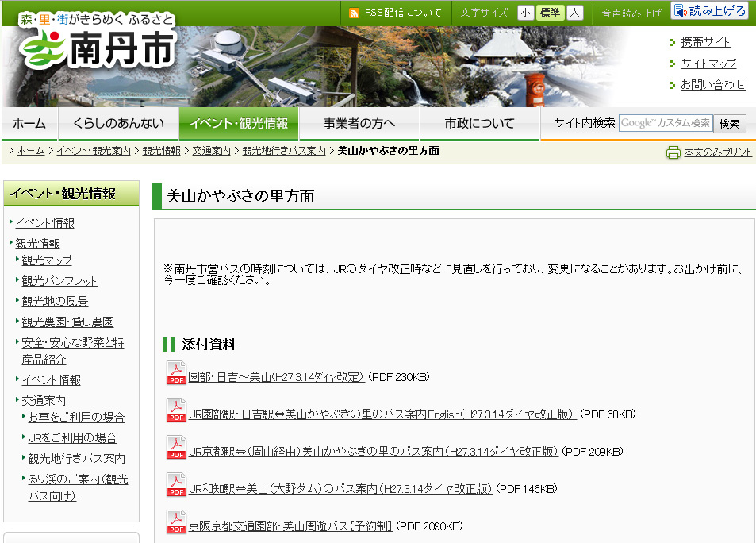756x543 pixels.
Task: Open JR園部駅・日吉駅 English bus guide link
Action: pyautogui.click(x=382, y=414)
